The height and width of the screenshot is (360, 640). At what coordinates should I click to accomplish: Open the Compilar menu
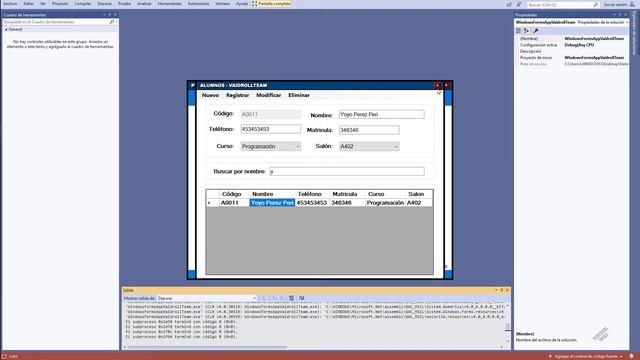tap(83, 4)
